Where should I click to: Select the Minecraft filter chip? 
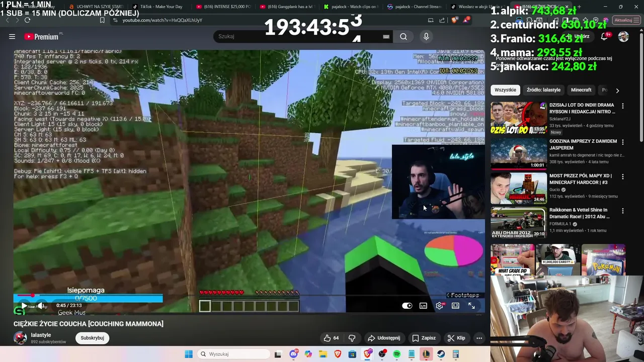click(581, 90)
